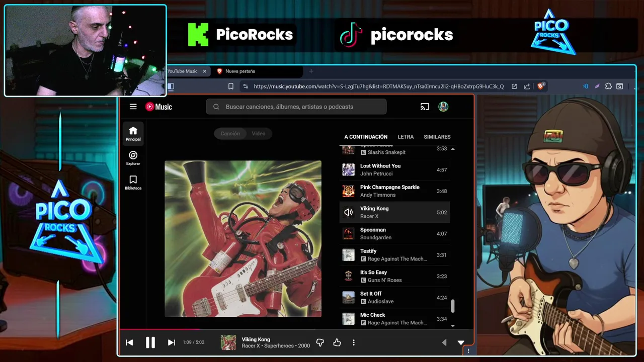Open Racer X artist link in player bar

pos(251,346)
